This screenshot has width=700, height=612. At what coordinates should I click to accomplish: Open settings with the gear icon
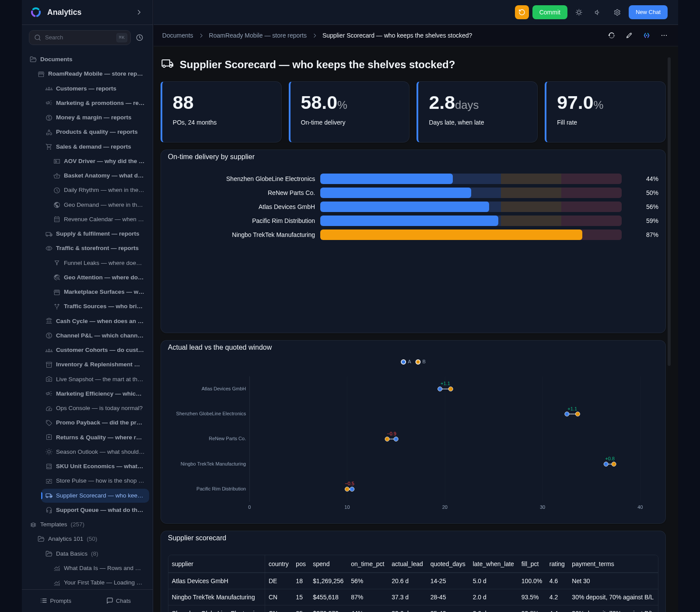tap(617, 12)
